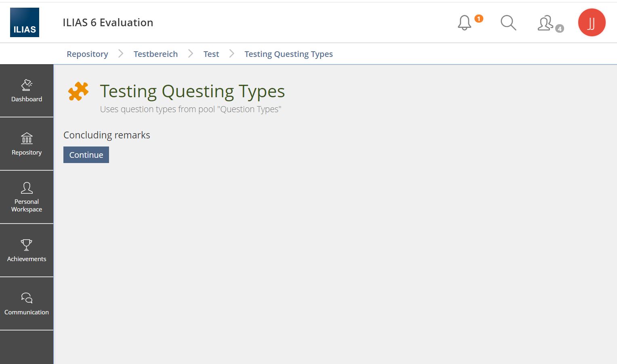Go to the Testbereich breadcrumb link

point(155,54)
